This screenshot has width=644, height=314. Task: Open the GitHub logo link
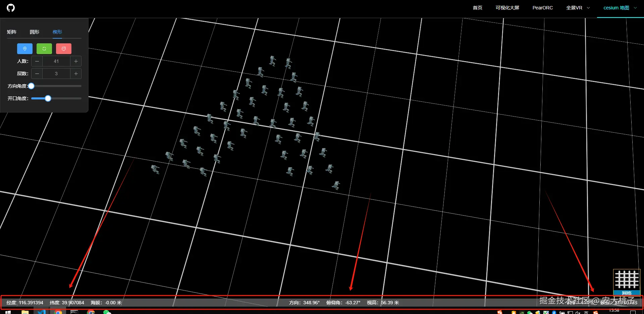11,8
